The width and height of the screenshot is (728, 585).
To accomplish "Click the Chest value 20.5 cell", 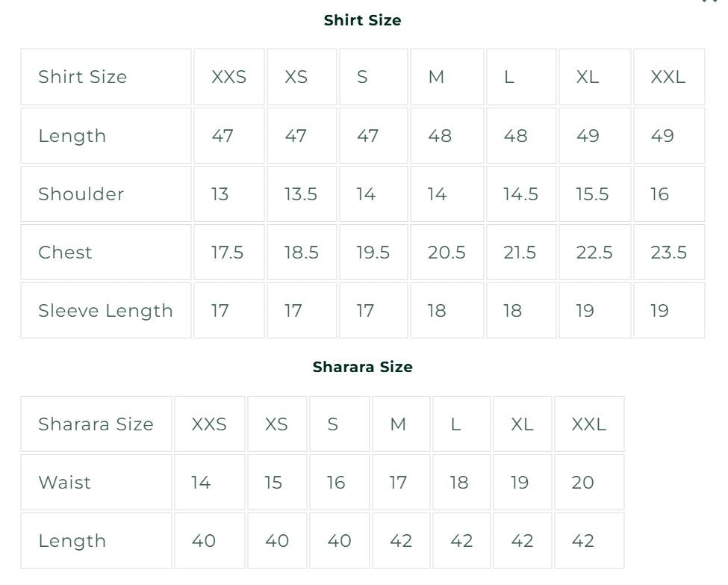I will 447,253.
